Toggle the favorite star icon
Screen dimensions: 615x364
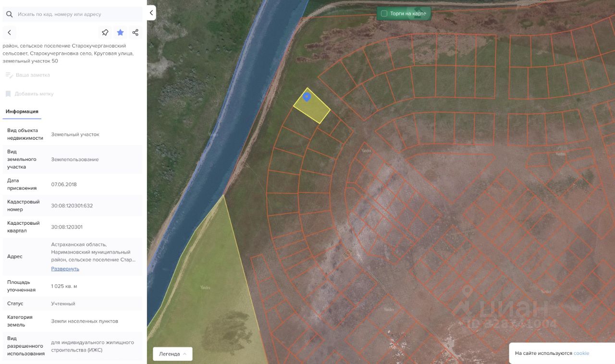click(120, 33)
